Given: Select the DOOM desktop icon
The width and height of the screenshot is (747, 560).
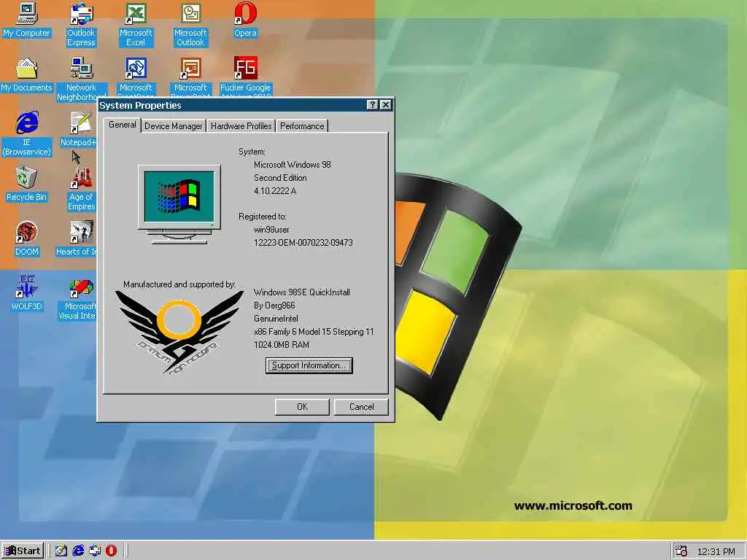Looking at the screenshot, I should point(26,238).
